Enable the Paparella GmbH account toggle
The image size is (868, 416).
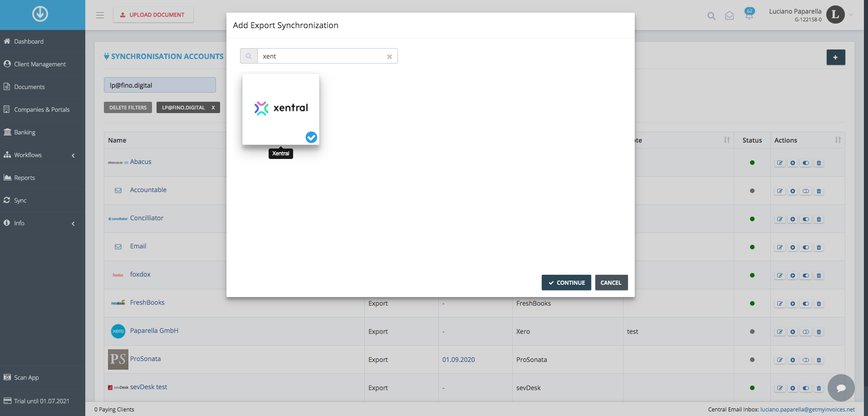point(806,332)
